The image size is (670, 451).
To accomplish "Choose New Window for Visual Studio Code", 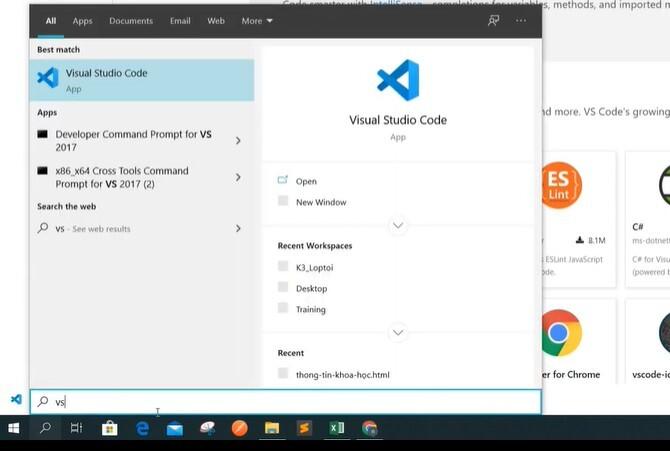I will [321, 202].
